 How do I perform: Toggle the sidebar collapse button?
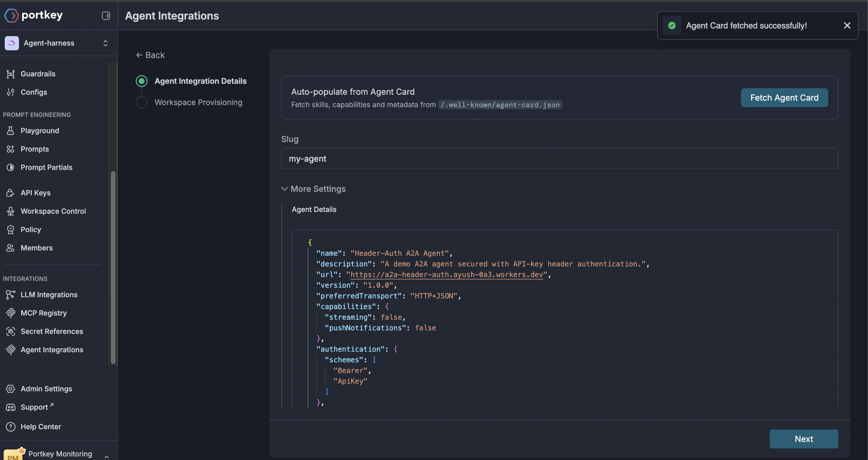click(106, 15)
